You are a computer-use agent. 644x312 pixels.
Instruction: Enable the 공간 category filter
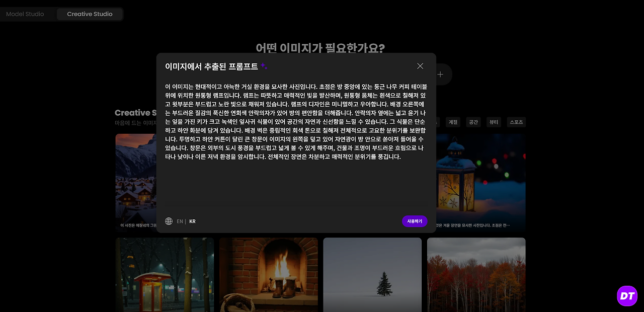click(x=473, y=122)
